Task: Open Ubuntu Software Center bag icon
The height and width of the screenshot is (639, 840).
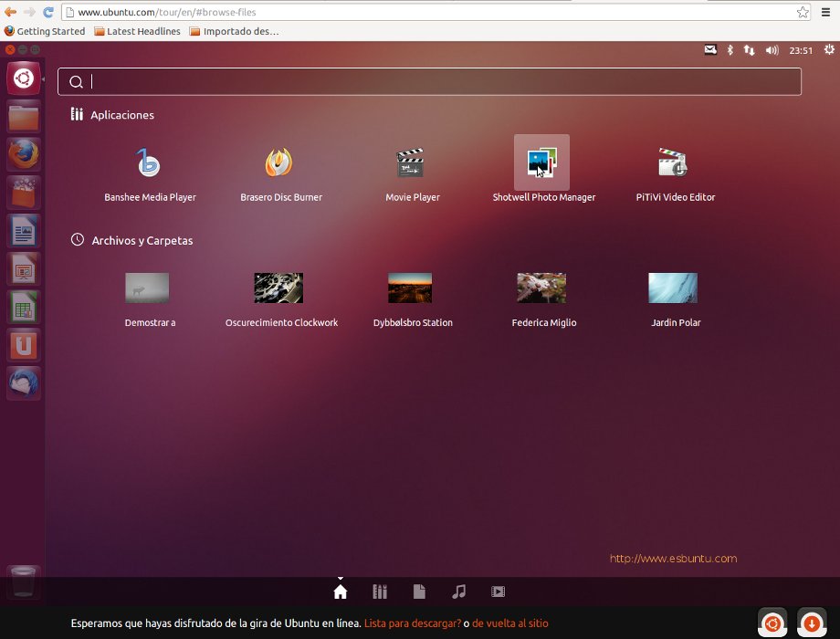Action: [24, 193]
